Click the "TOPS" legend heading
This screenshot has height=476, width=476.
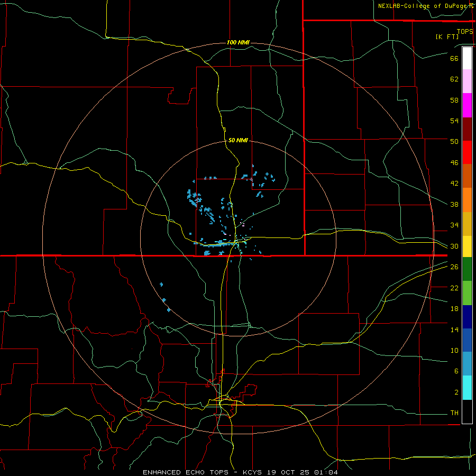click(x=465, y=31)
